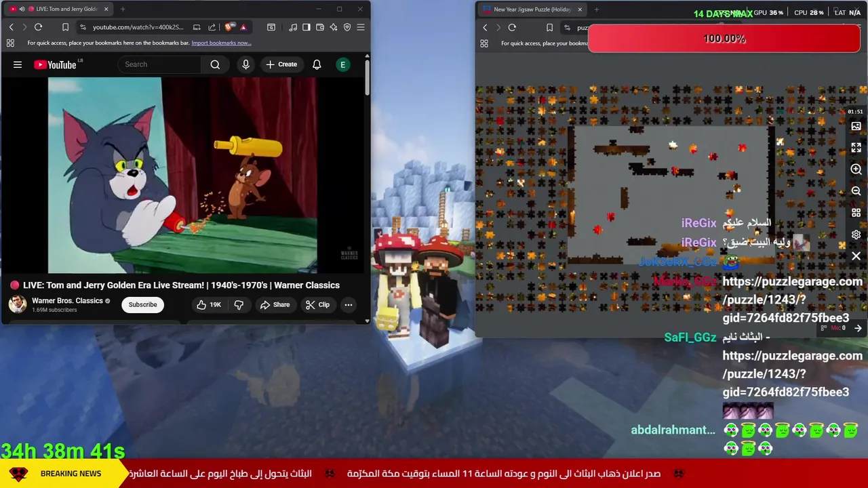Start voice search with microphone icon

(x=245, y=64)
